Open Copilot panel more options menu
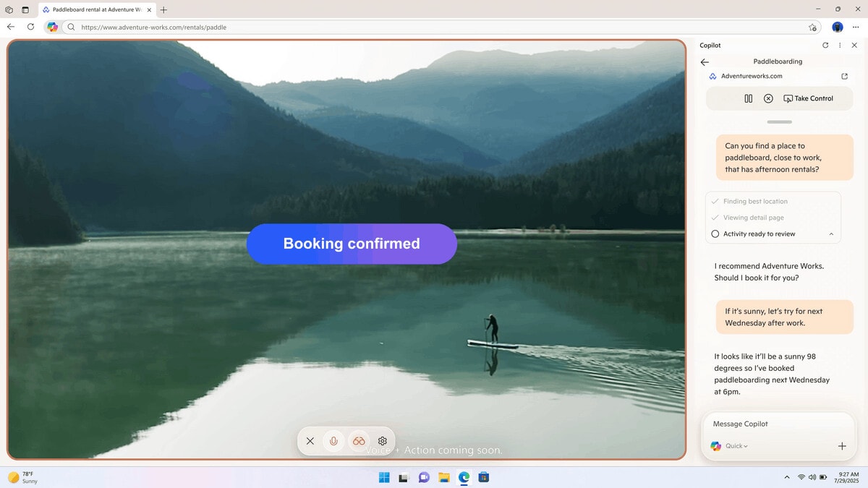Viewport: 868px width, 488px height. point(840,45)
